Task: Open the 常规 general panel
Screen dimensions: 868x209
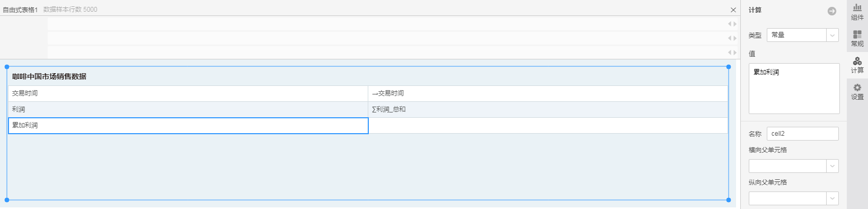Action: pos(857,38)
